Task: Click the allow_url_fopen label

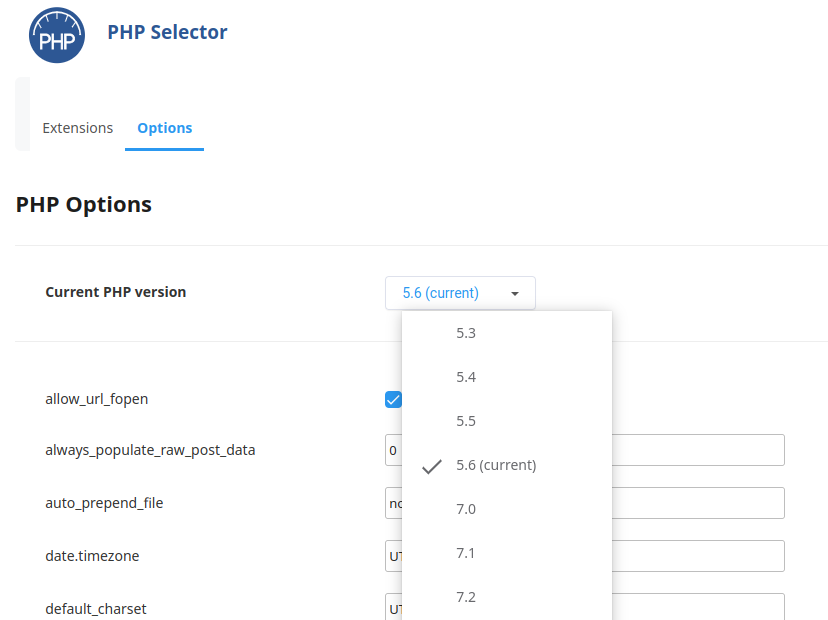Action: pos(97,399)
